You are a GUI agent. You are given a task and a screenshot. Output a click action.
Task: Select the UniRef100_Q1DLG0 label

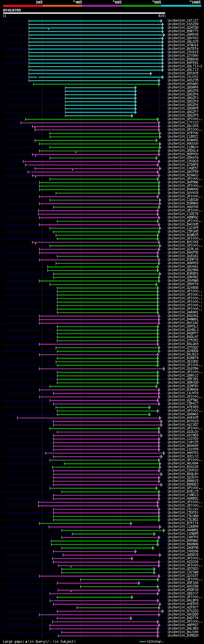pos(183,432)
